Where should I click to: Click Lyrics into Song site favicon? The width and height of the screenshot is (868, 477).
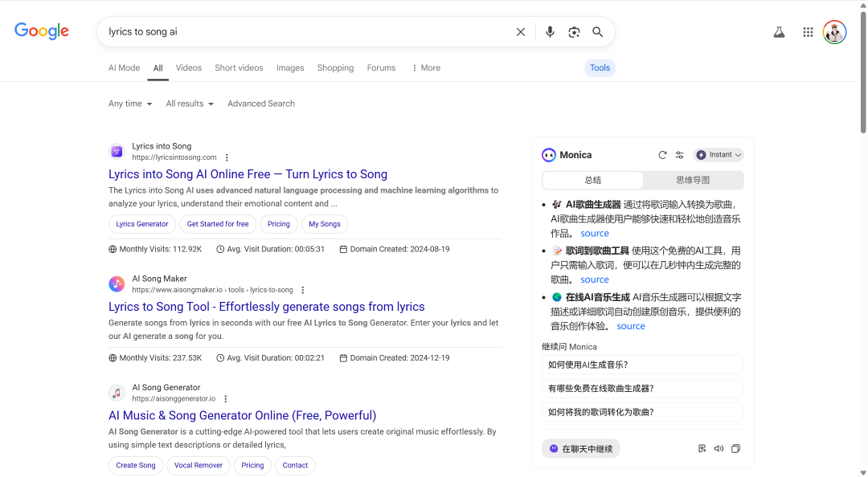pyautogui.click(x=117, y=151)
